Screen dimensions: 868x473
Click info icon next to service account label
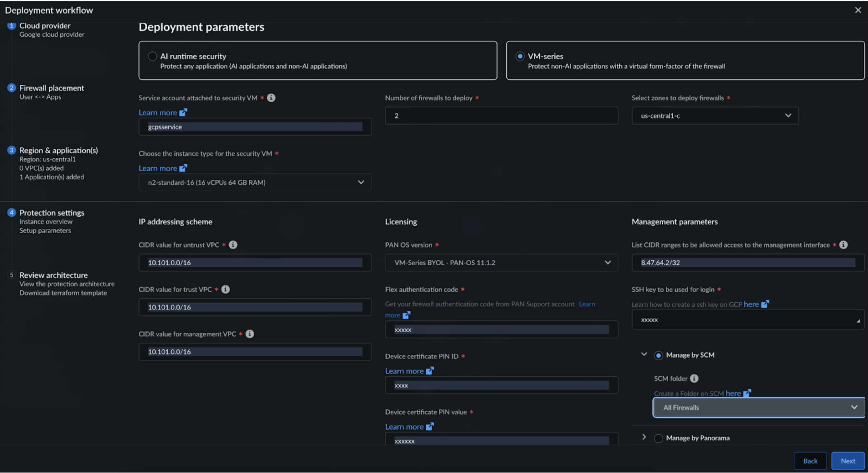[x=271, y=98]
